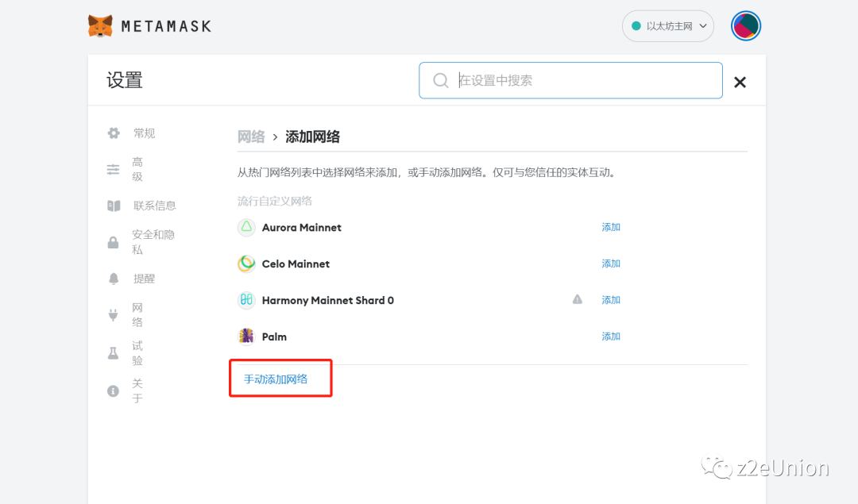The width and height of the screenshot is (858, 504).
Task: Open 常规 settings via gear icon
Action: click(x=112, y=133)
